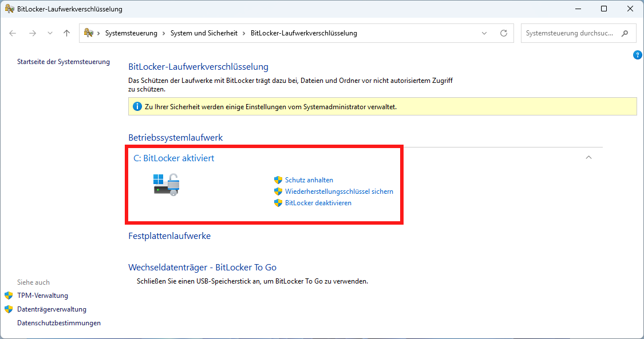The image size is (644, 339).
Task: Open the address bar history dropdown
Action: pos(484,33)
